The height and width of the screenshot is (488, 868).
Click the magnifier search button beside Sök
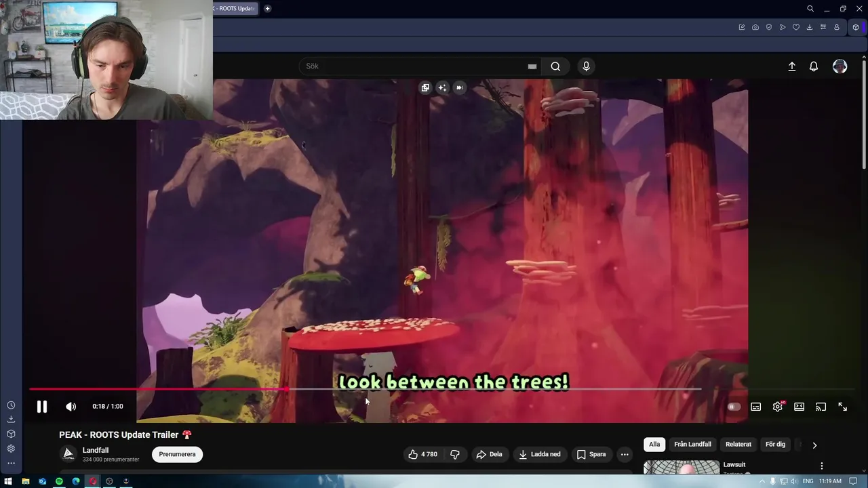point(555,66)
